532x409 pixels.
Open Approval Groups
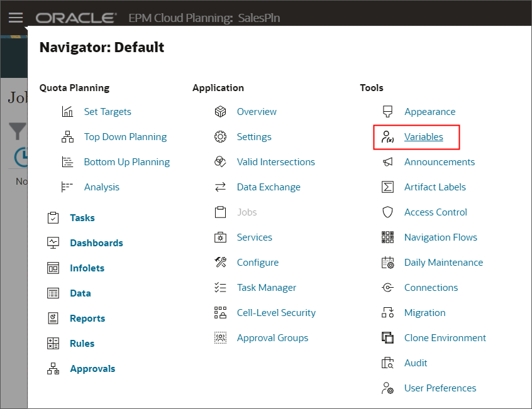click(272, 337)
